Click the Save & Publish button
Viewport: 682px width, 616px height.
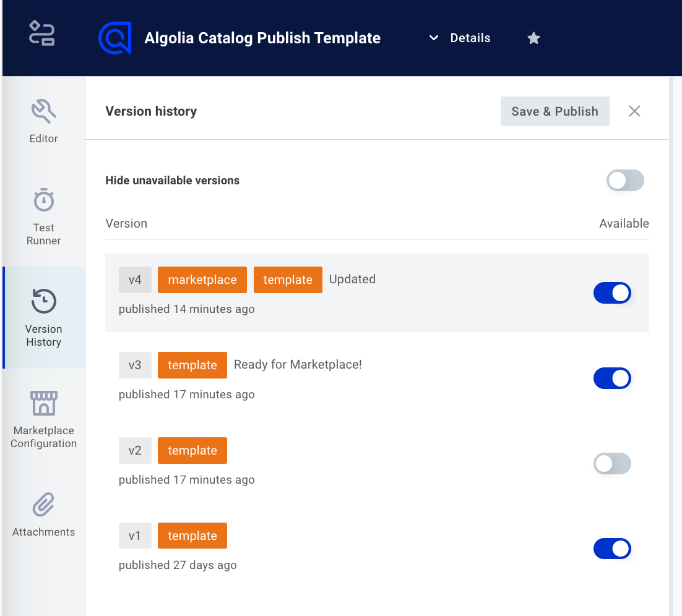point(555,111)
